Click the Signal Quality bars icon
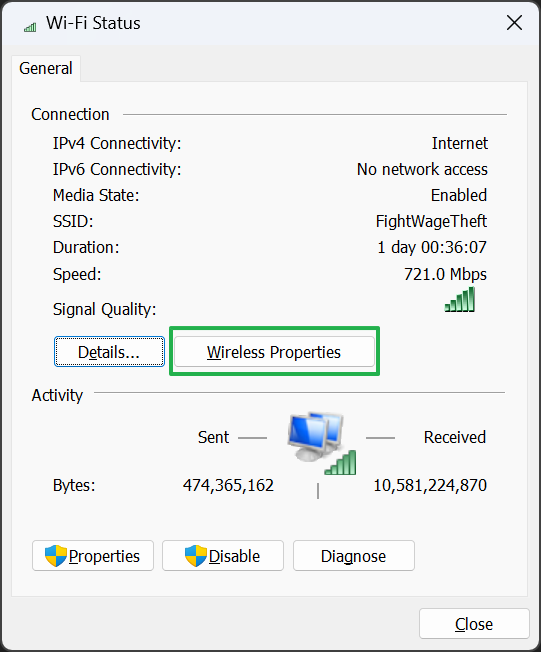This screenshot has width=541, height=652. pos(459,299)
